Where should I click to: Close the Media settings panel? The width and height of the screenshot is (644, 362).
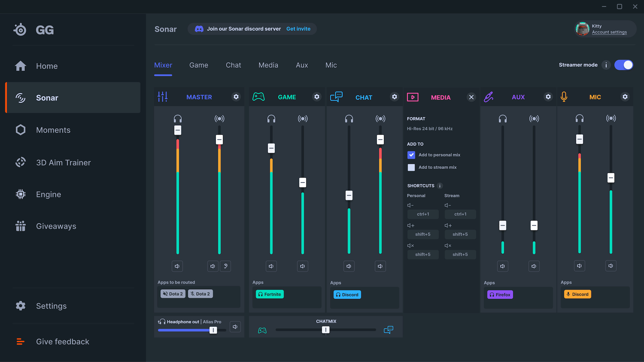click(x=471, y=97)
